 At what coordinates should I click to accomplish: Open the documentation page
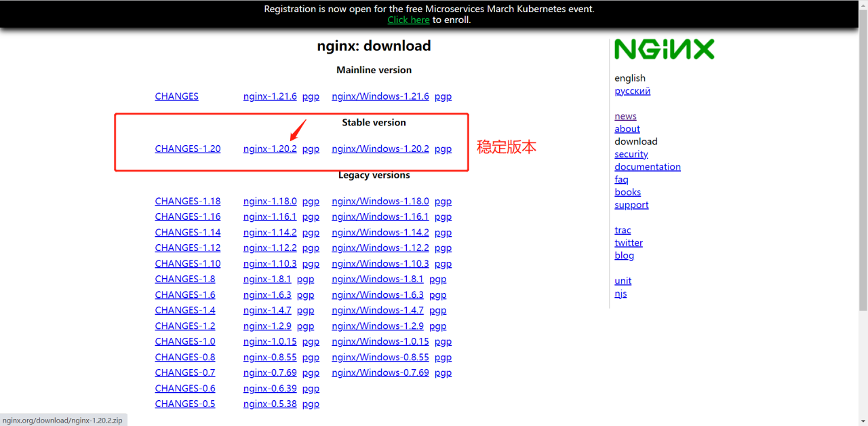648,167
